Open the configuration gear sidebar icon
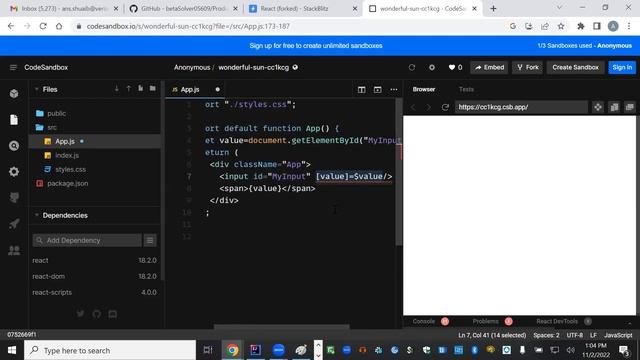640x360 pixels. point(14,172)
